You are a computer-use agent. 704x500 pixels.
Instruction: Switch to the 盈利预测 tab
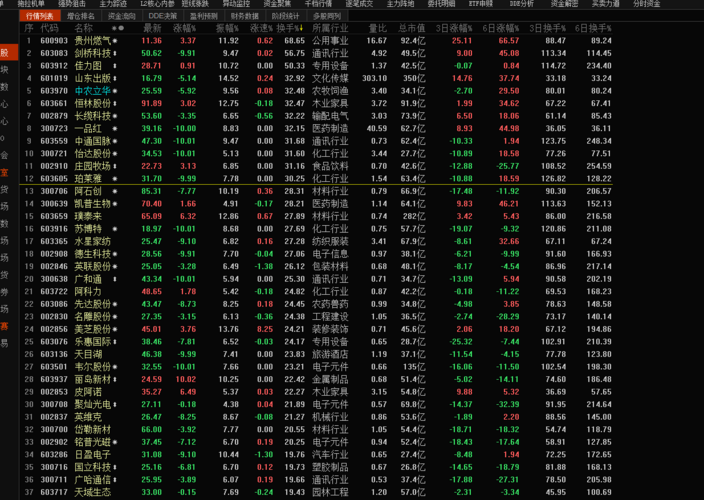tap(204, 16)
